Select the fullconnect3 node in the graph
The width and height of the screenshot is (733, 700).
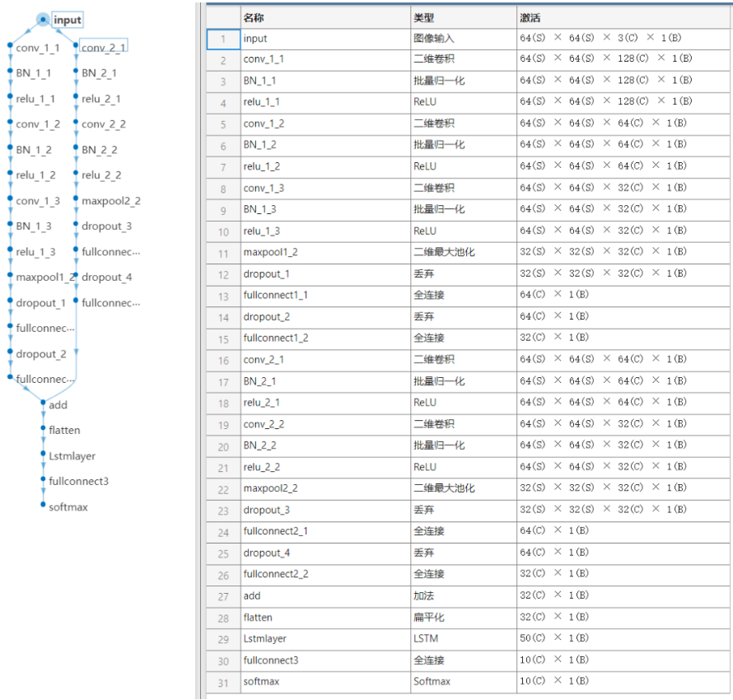78,482
